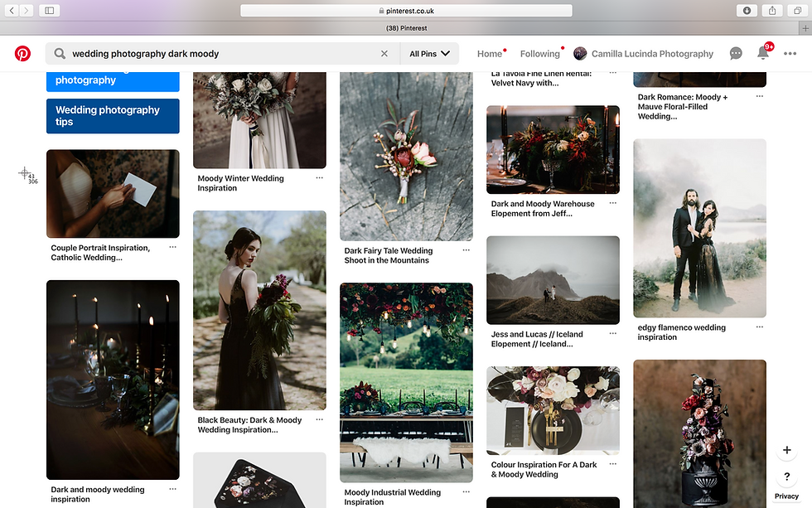812x508 pixels.
Task: Open the question mark help button
Action: pyautogui.click(x=786, y=477)
